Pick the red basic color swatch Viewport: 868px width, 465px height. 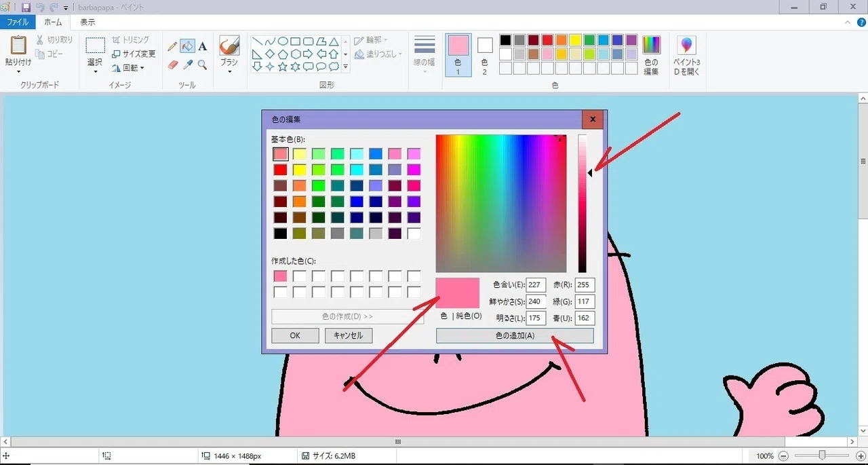click(x=281, y=170)
